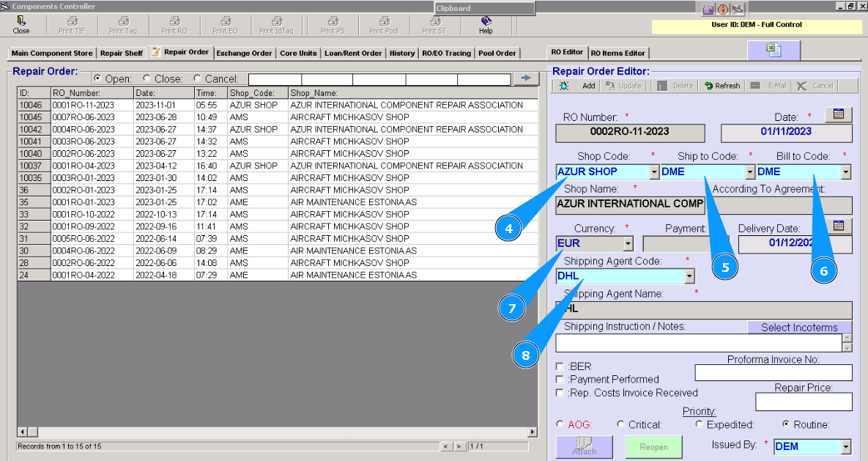Click the Print RO printer icon
Viewport: 868px width, 461px height.
(x=174, y=21)
